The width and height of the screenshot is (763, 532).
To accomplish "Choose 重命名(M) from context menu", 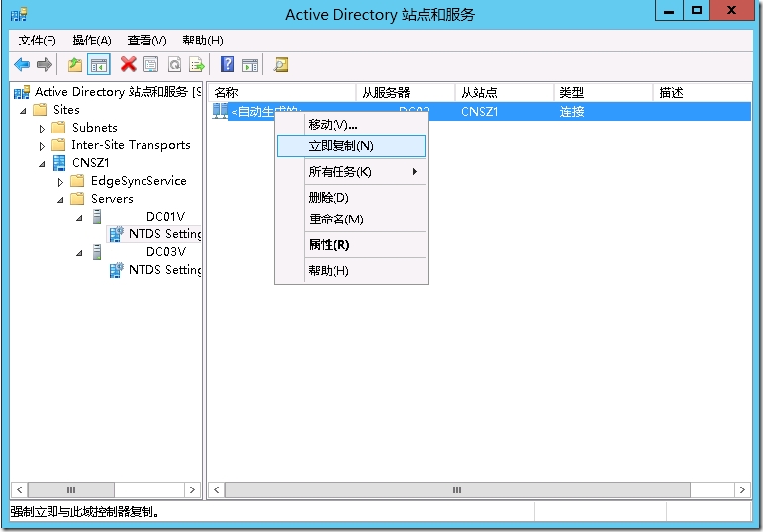I will (351, 219).
